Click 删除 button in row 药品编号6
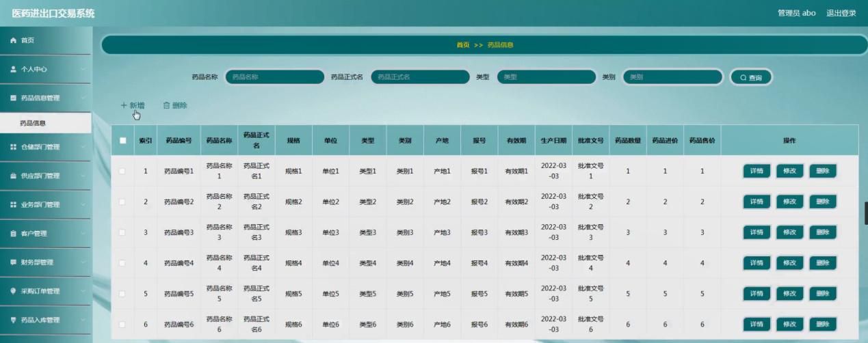Screen dimensions: 868x343 (822, 325)
